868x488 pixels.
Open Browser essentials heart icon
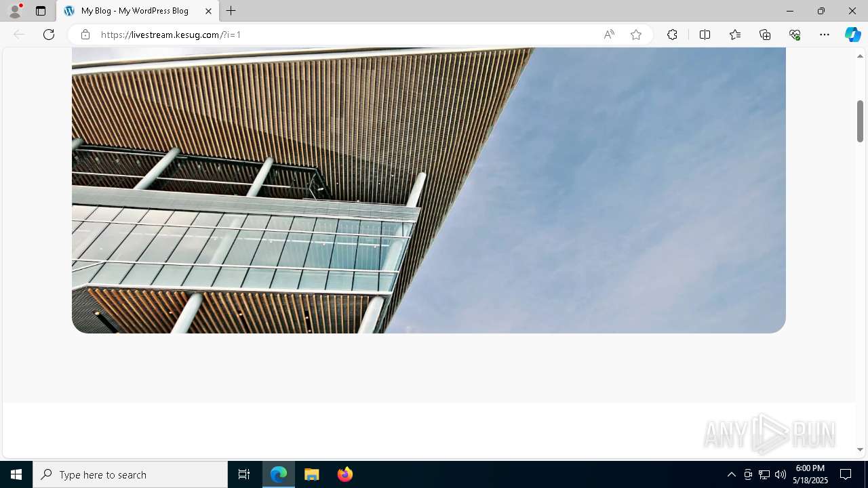coord(795,35)
